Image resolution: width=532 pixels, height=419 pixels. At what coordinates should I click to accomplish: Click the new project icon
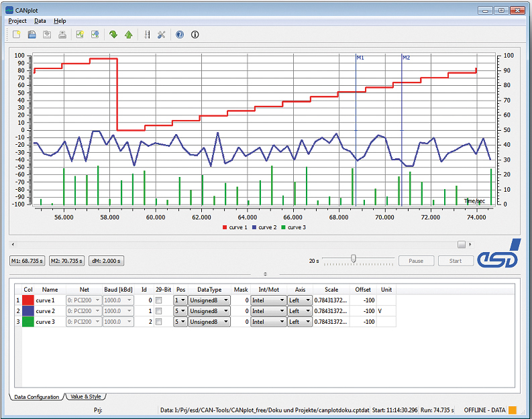(16, 35)
